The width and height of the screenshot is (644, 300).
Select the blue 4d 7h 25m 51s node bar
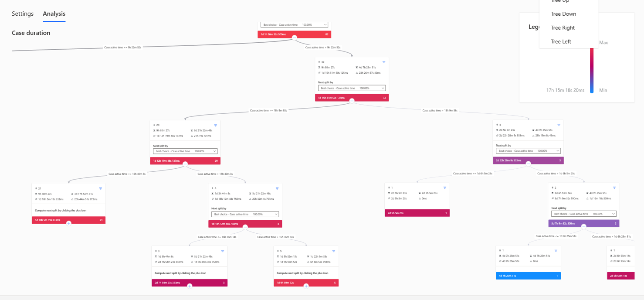coord(528,276)
